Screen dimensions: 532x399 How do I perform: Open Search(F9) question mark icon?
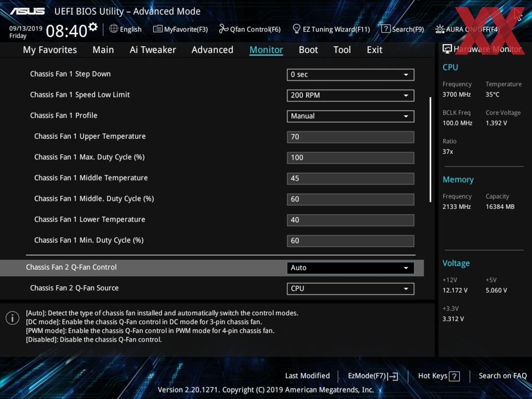pos(386,29)
